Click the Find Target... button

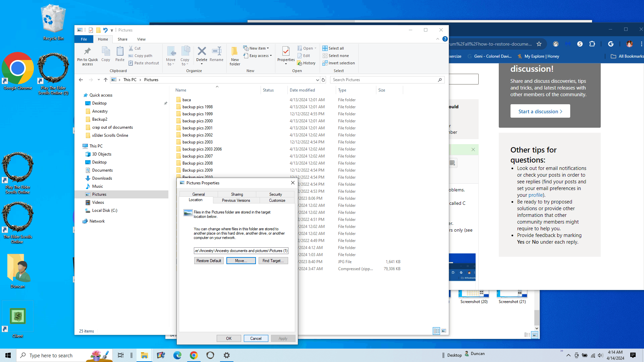(273, 261)
